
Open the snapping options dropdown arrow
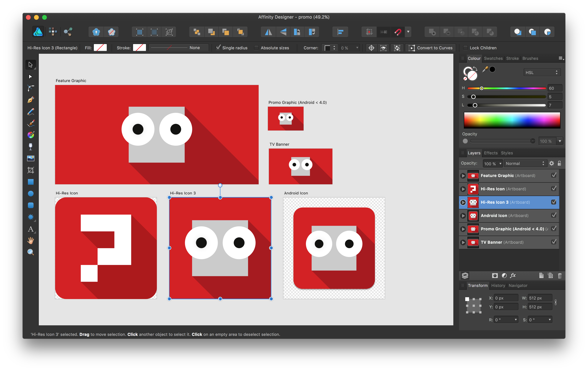(x=408, y=32)
